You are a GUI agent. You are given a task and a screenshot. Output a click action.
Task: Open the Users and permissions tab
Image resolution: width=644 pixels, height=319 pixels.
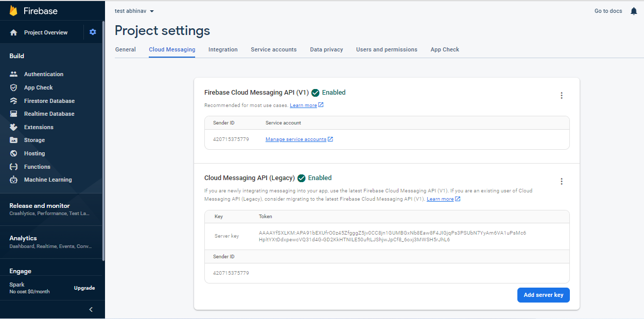(x=387, y=49)
